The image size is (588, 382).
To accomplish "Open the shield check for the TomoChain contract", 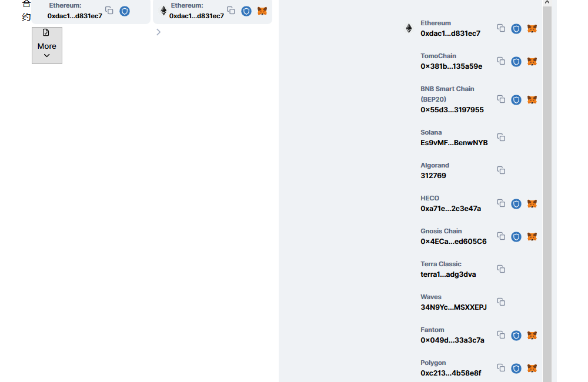I will (516, 62).
